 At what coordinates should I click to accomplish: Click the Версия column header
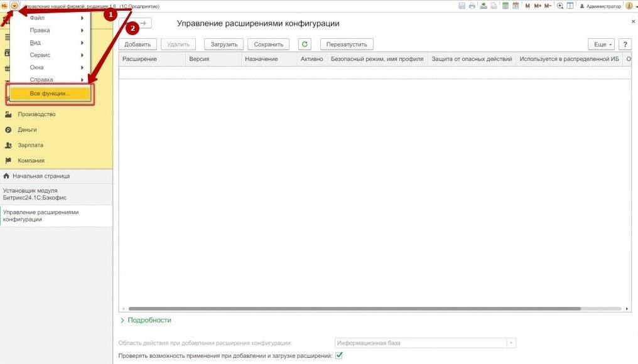pyautogui.click(x=214, y=59)
